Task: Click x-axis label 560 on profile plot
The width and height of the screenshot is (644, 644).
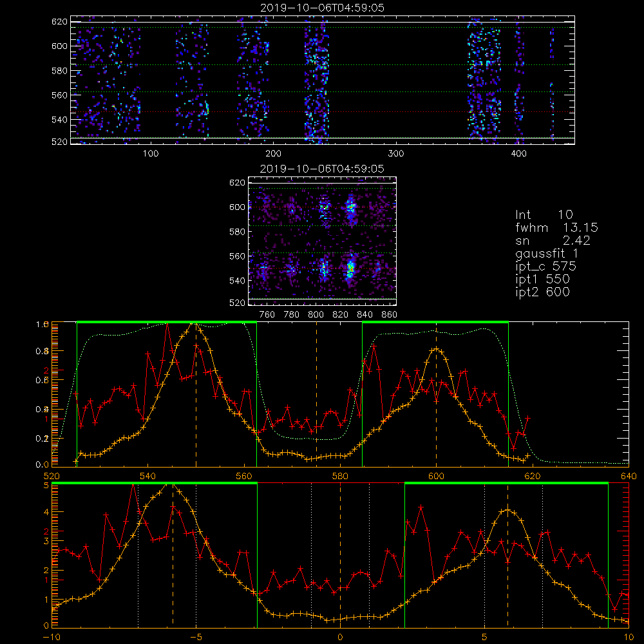Action: (244, 477)
